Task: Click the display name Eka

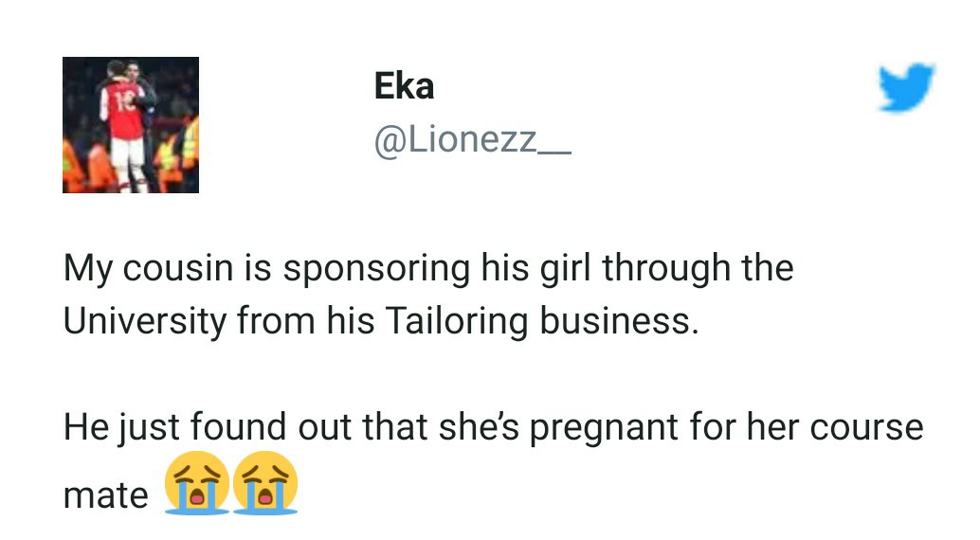Action: (404, 85)
